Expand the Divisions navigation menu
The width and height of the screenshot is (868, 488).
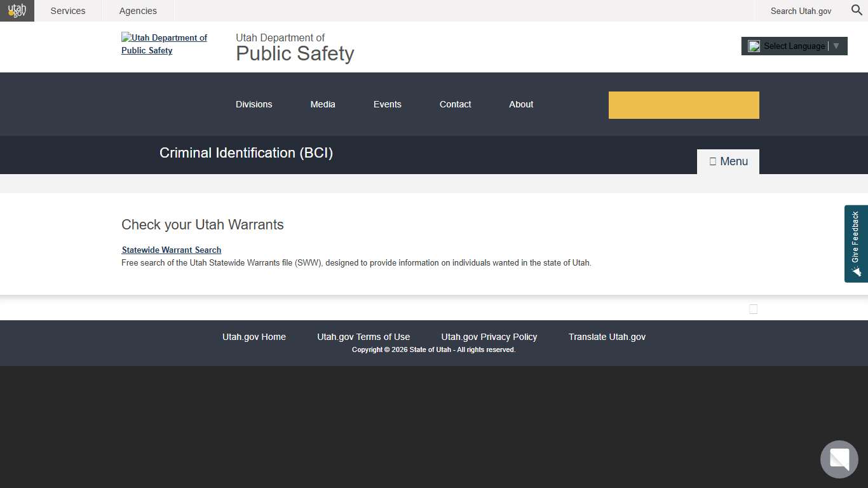tap(254, 104)
